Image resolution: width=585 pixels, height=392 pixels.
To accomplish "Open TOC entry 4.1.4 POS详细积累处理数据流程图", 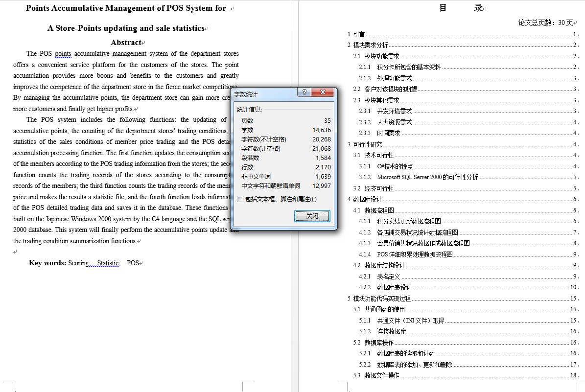I will [468, 254].
